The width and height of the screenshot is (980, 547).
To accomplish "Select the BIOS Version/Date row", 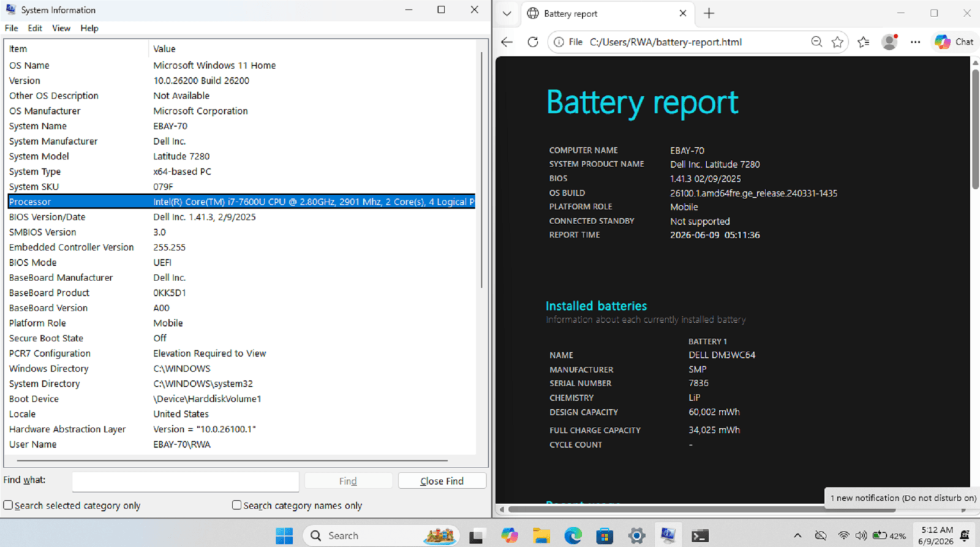I will click(x=241, y=217).
